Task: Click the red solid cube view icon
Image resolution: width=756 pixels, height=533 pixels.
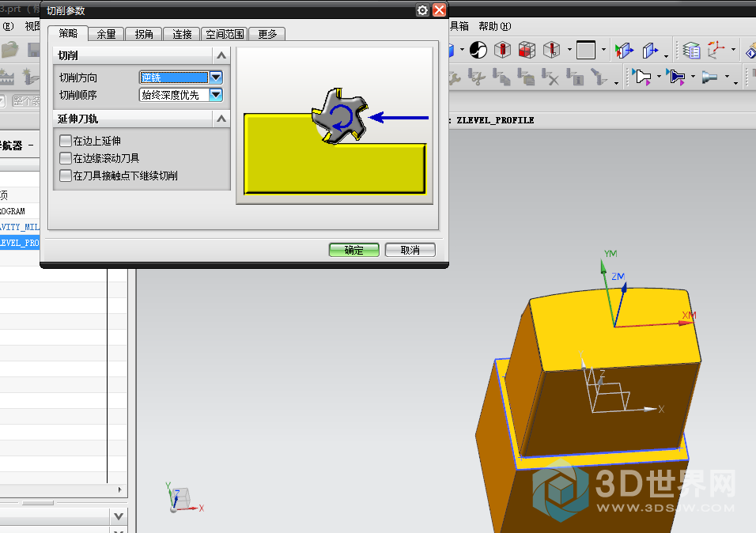Action: point(527,51)
